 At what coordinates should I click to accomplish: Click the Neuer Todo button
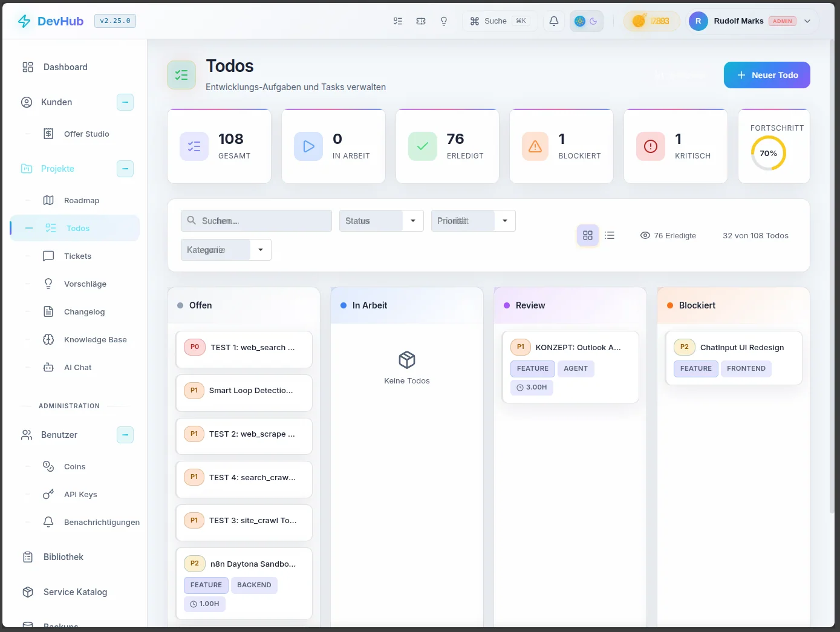click(767, 75)
